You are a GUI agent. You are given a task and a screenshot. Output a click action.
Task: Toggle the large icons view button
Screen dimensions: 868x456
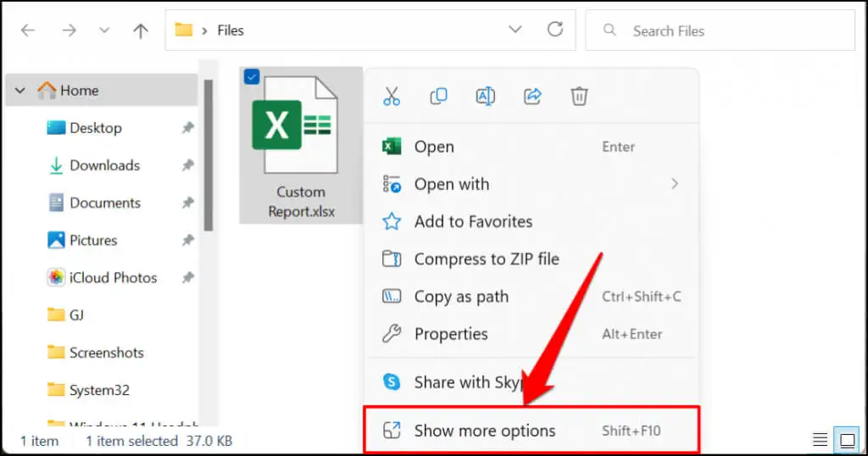tap(846, 440)
